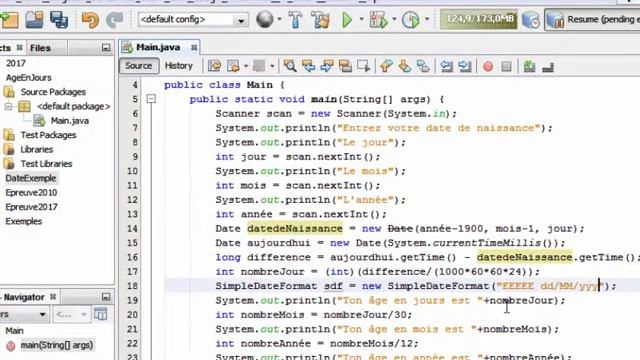The width and height of the screenshot is (640, 360).
Task: Comment the selected lines
Action: [529, 66]
